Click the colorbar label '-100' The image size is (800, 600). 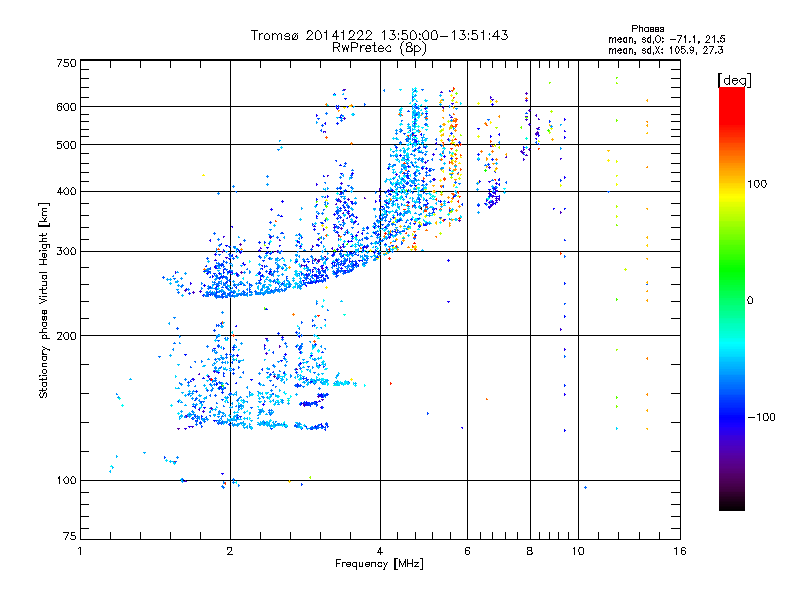pos(761,417)
